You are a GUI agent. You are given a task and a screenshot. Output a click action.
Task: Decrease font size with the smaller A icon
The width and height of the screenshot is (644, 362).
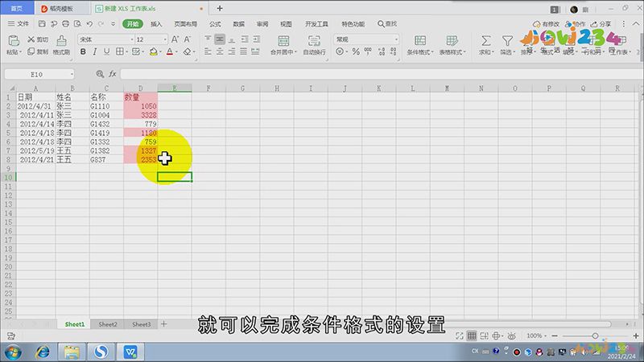(x=188, y=39)
